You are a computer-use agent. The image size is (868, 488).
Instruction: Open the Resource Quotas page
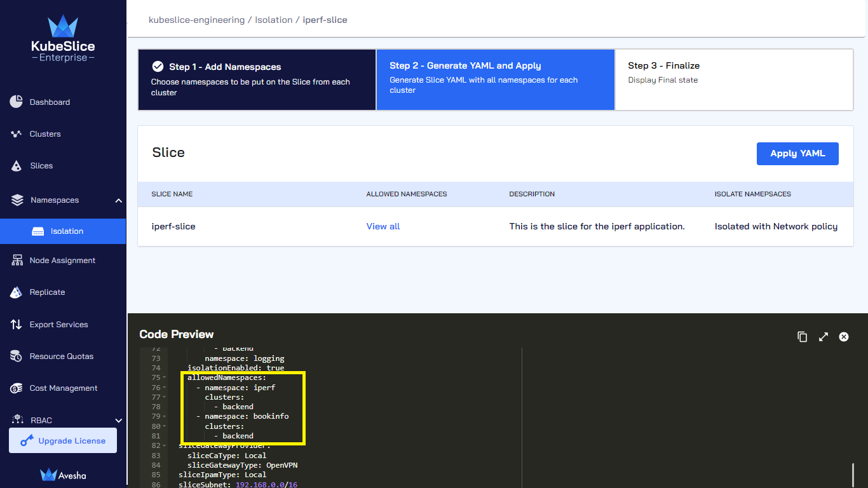point(63,356)
